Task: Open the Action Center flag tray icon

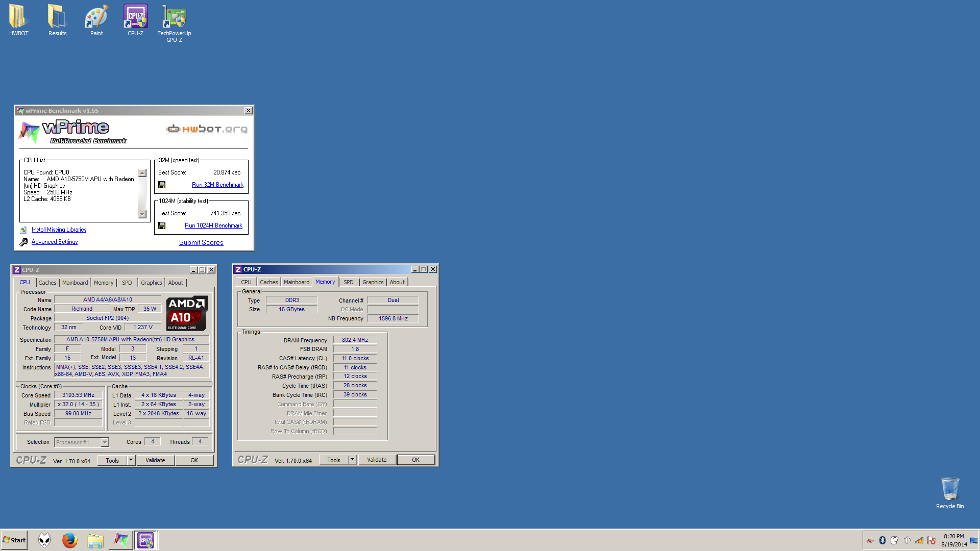Action: pos(932,540)
